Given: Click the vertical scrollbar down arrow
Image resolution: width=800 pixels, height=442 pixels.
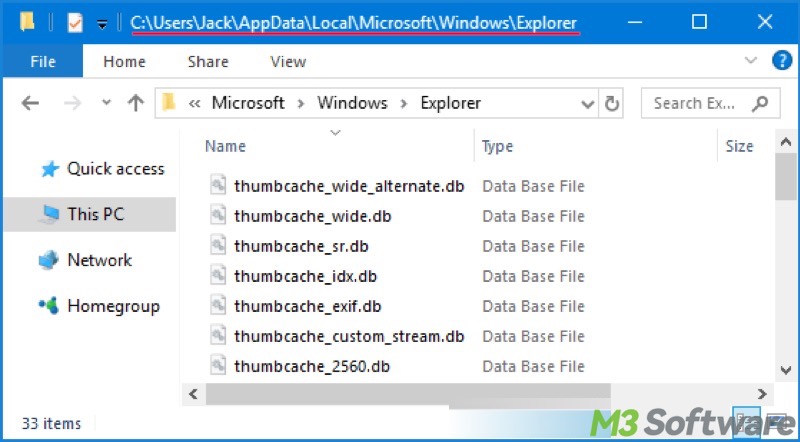Looking at the screenshot, I should [x=786, y=370].
